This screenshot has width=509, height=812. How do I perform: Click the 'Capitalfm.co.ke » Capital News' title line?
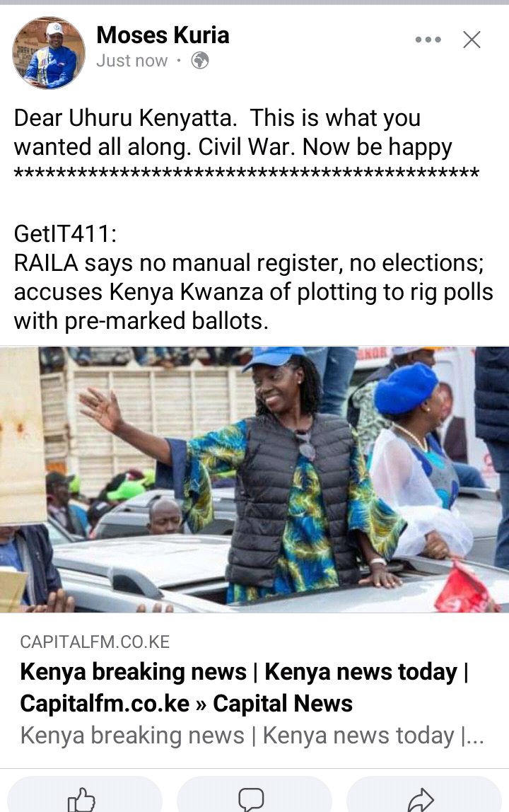tap(187, 703)
